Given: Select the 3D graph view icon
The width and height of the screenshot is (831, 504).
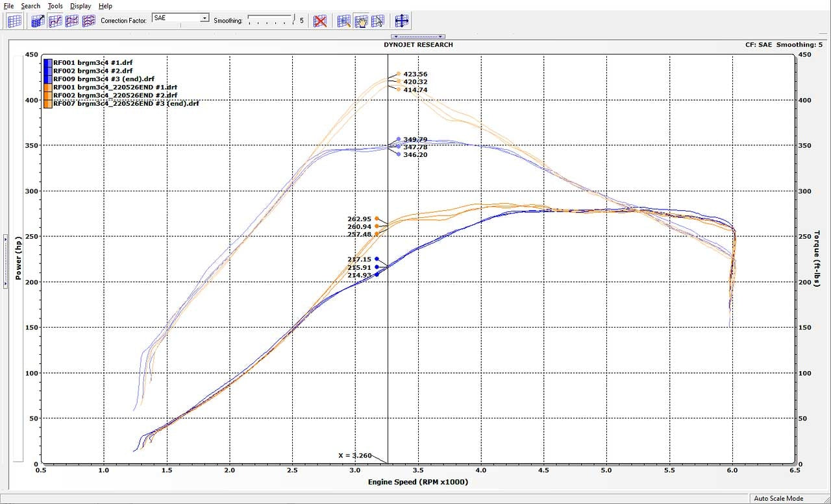Looking at the screenshot, I should coord(38,21).
